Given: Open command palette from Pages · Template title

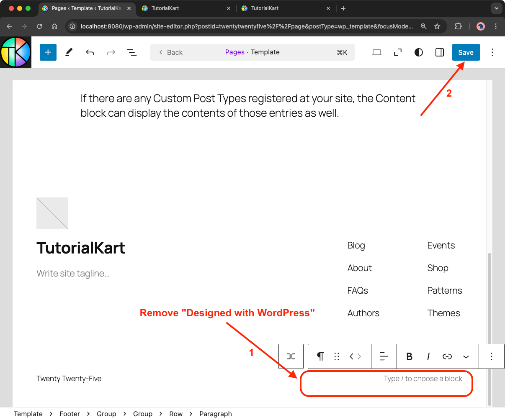Looking at the screenshot, I should (252, 52).
